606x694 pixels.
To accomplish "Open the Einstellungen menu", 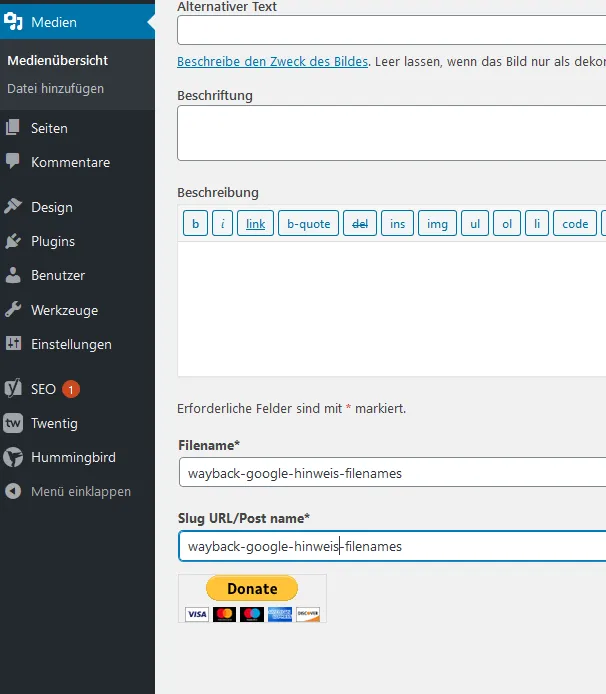I will point(77,344).
